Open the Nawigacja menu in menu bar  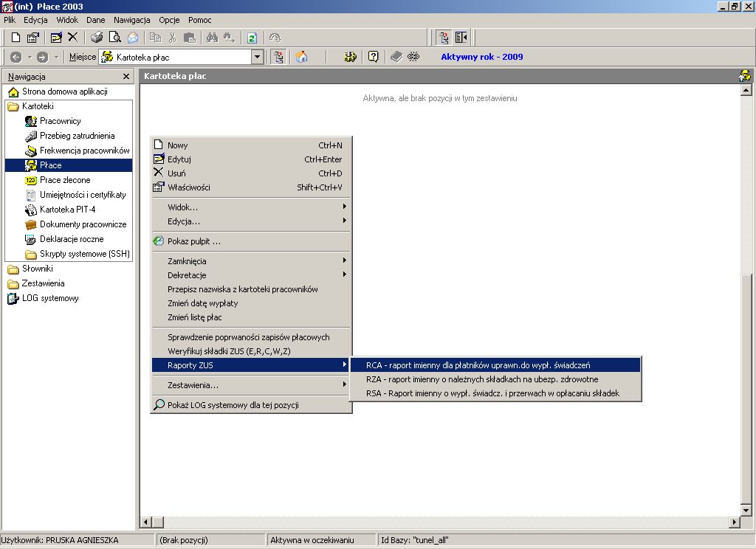pyautogui.click(x=131, y=20)
